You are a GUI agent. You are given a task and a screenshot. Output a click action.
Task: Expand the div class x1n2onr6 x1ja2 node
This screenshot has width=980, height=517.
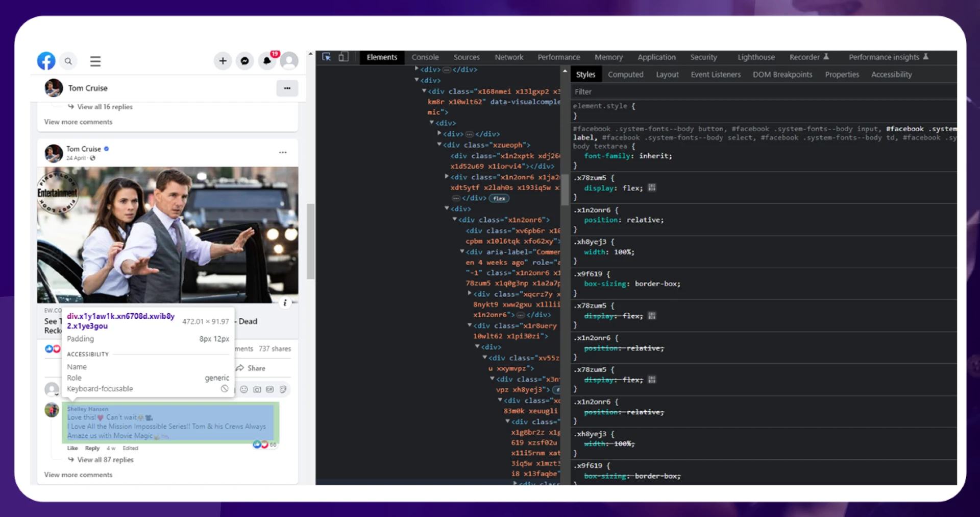tap(447, 176)
